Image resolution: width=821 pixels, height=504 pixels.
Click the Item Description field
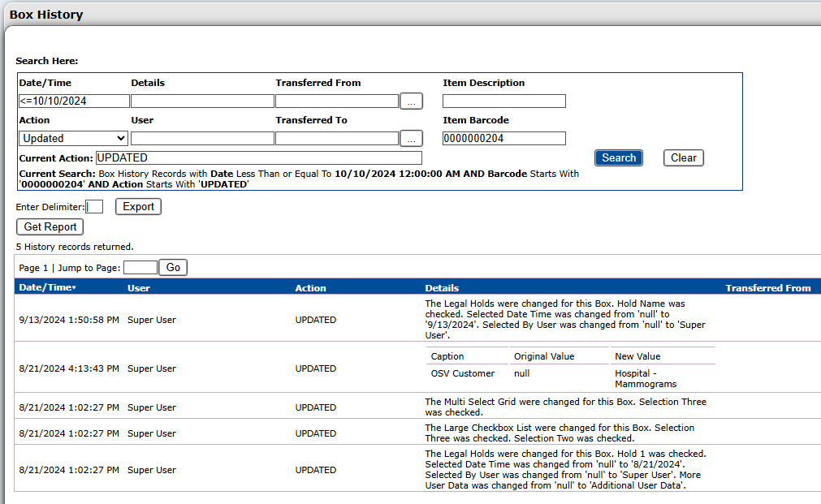(x=503, y=101)
